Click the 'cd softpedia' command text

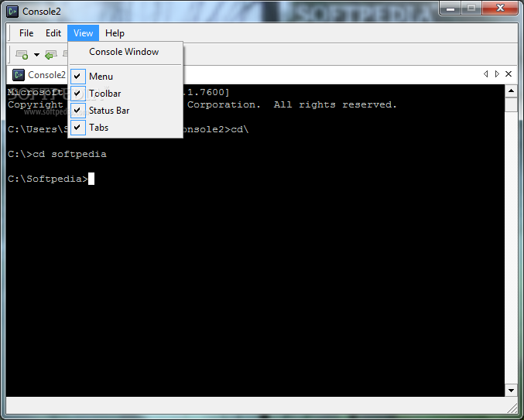(70, 154)
